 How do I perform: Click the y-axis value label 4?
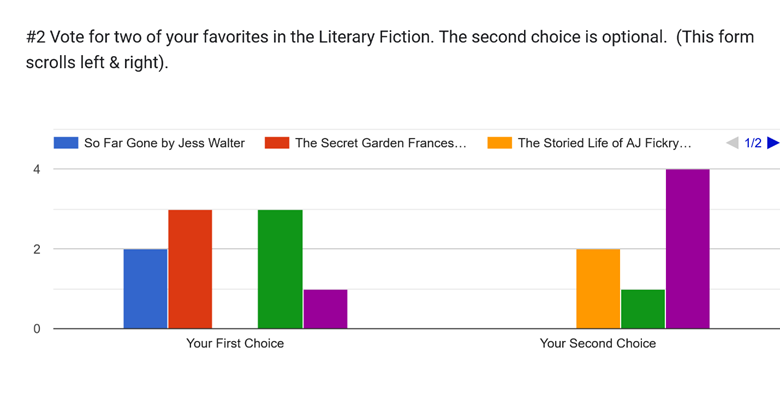[x=36, y=169]
